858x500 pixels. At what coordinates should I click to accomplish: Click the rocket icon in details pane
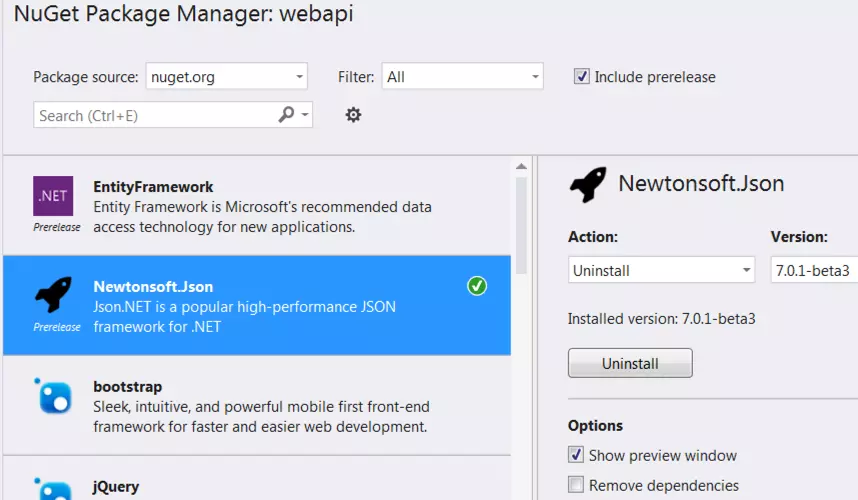[x=588, y=184]
